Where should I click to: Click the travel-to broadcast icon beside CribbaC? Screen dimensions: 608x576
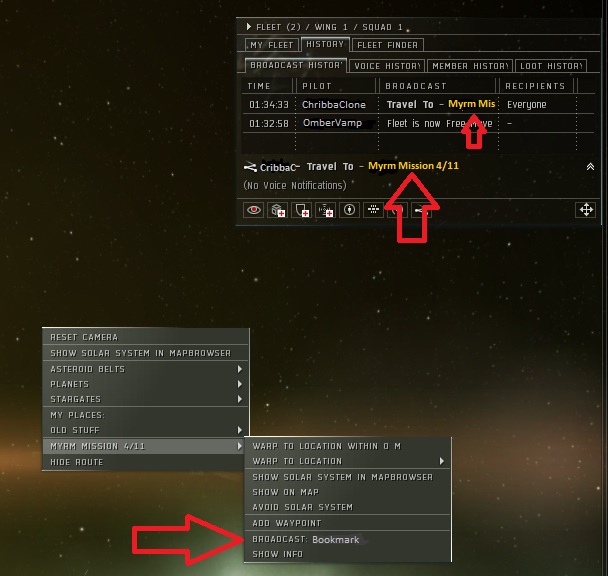[250, 167]
